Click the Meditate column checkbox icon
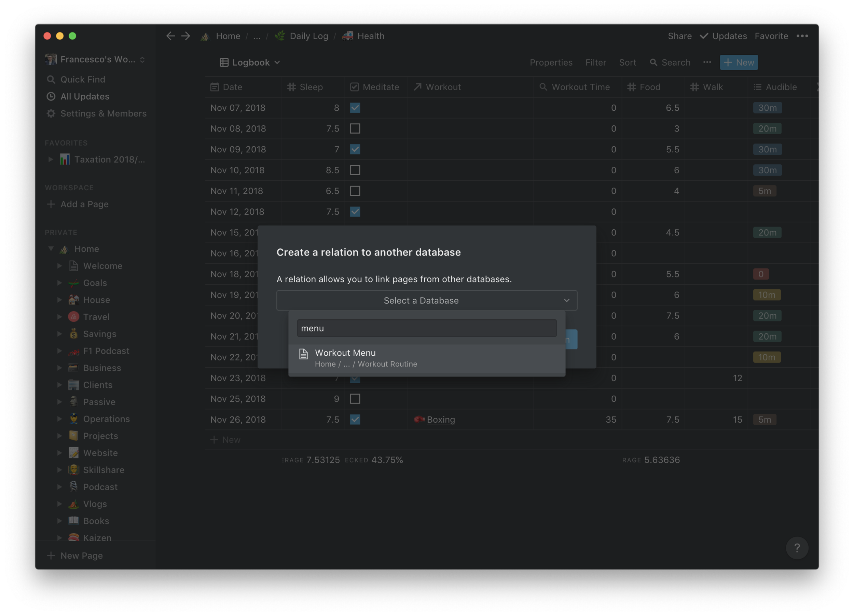Image resolution: width=854 pixels, height=616 pixels. [354, 87]
